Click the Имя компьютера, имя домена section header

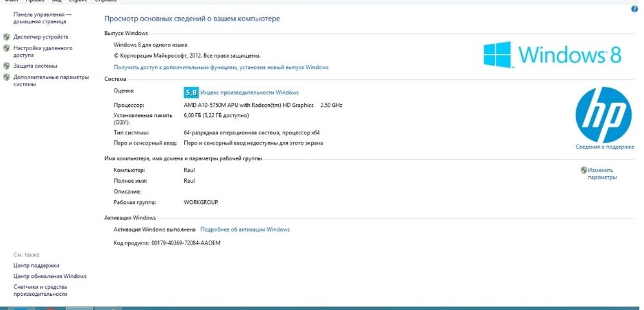click(183, 159)
